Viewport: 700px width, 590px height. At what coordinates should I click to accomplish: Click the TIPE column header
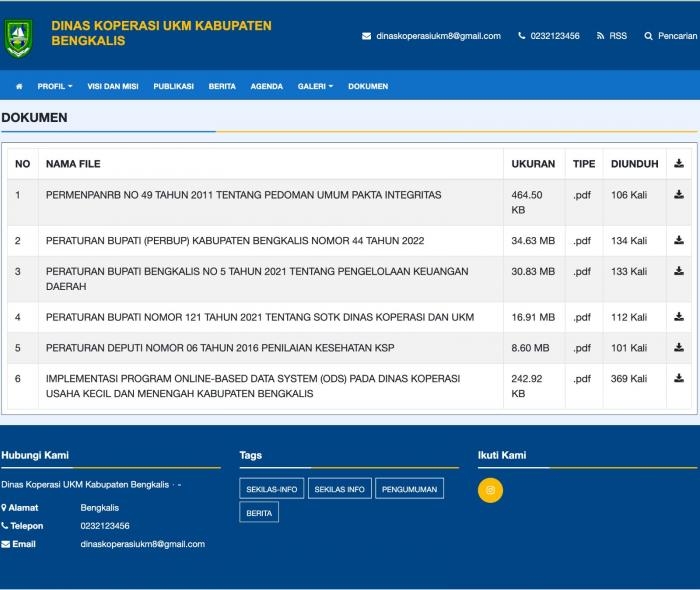coord(584,164)
